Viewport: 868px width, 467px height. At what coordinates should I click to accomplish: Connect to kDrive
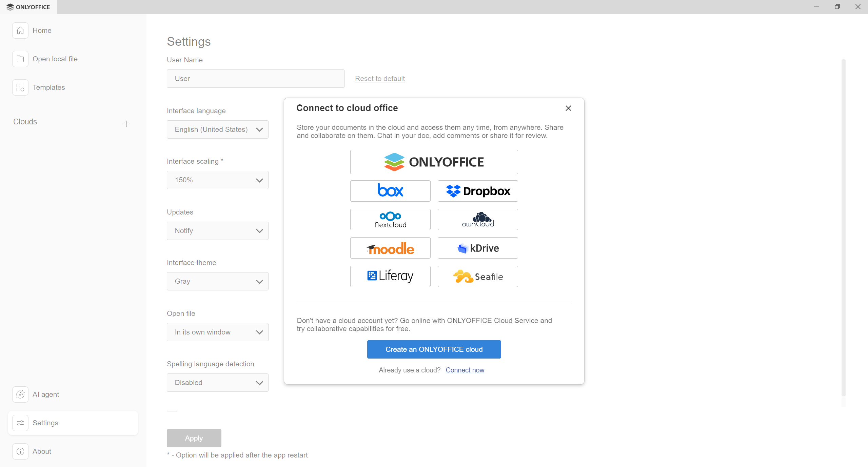(477, 248)
